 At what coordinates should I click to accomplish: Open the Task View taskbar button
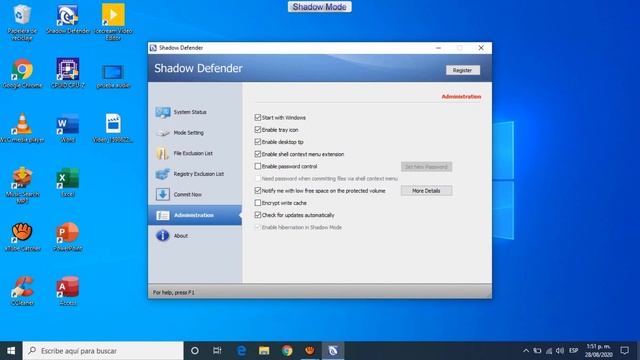[217, 351]
